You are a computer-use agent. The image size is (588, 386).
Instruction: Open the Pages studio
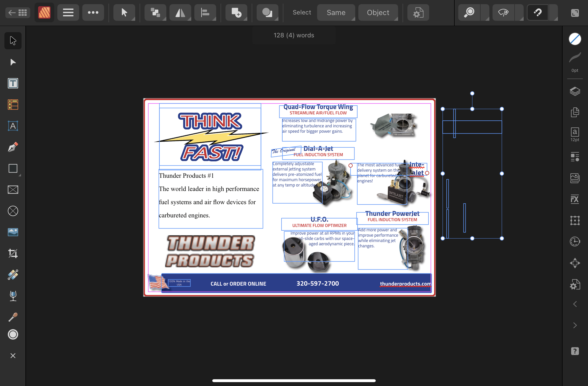[x=575, y=112]
